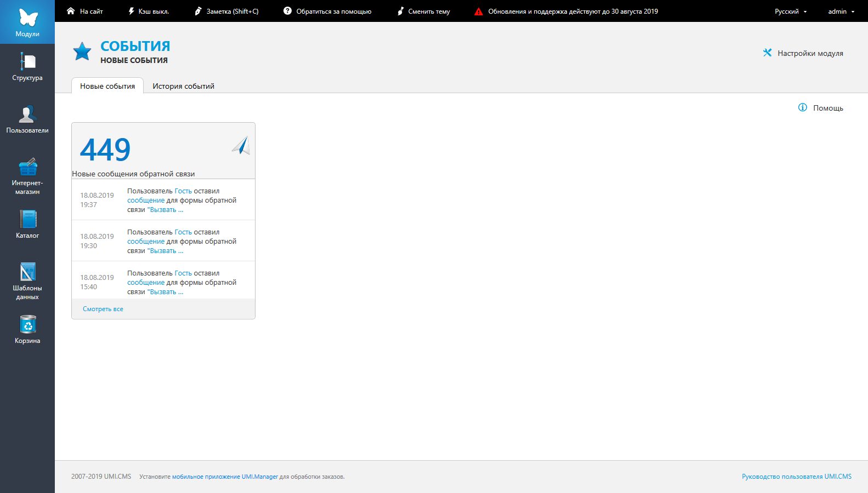Select the Новые события tab

point(107,86)
